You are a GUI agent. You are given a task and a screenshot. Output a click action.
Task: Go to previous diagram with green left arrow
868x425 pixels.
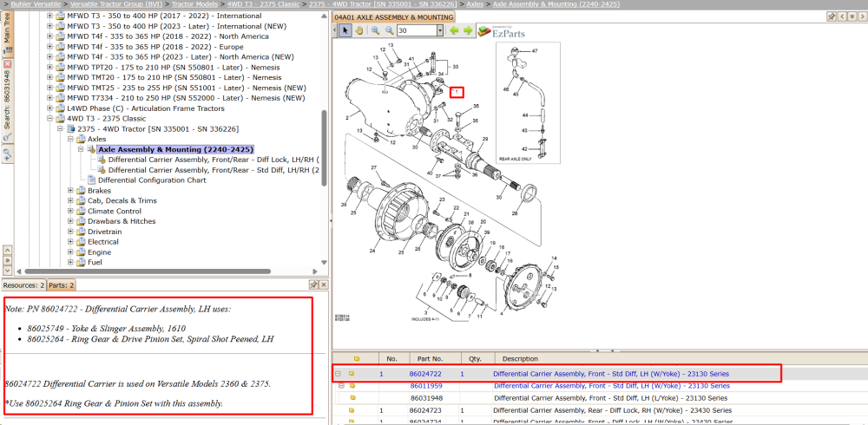coord(455,30)
